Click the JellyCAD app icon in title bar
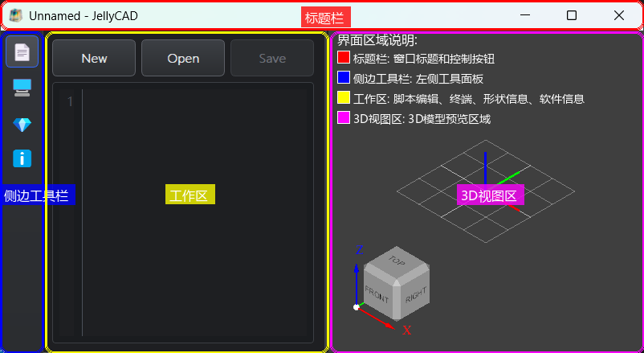This screenshot has height=353, width=644. (x=15, y=15)
